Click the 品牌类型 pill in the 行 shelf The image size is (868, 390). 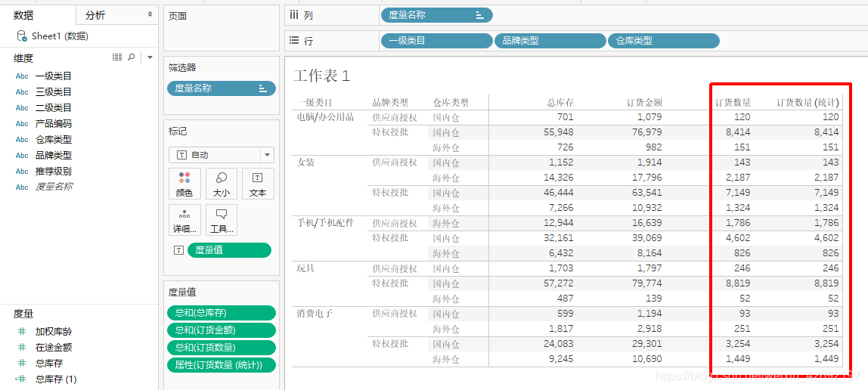coord(550,40)
